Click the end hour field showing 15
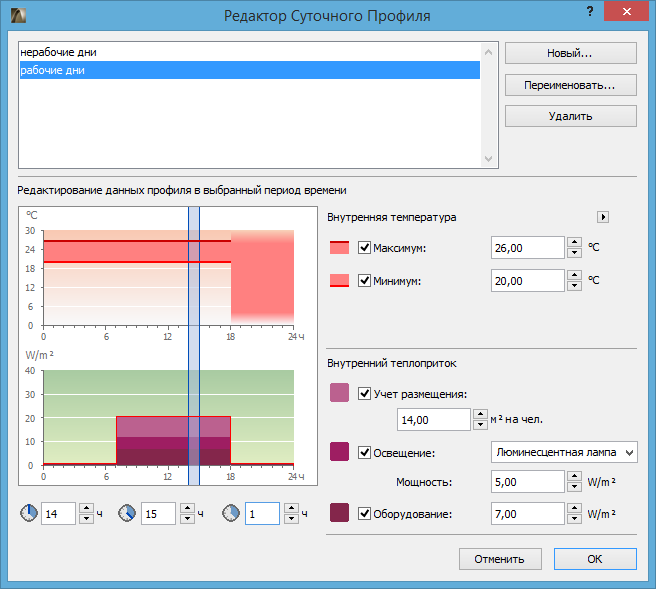 click(x=158, y=514)
